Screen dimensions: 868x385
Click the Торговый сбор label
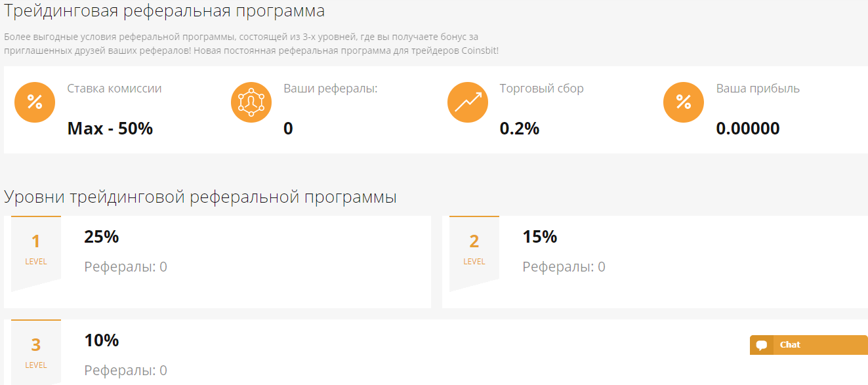pyautogui.click(x=541, y=89)
